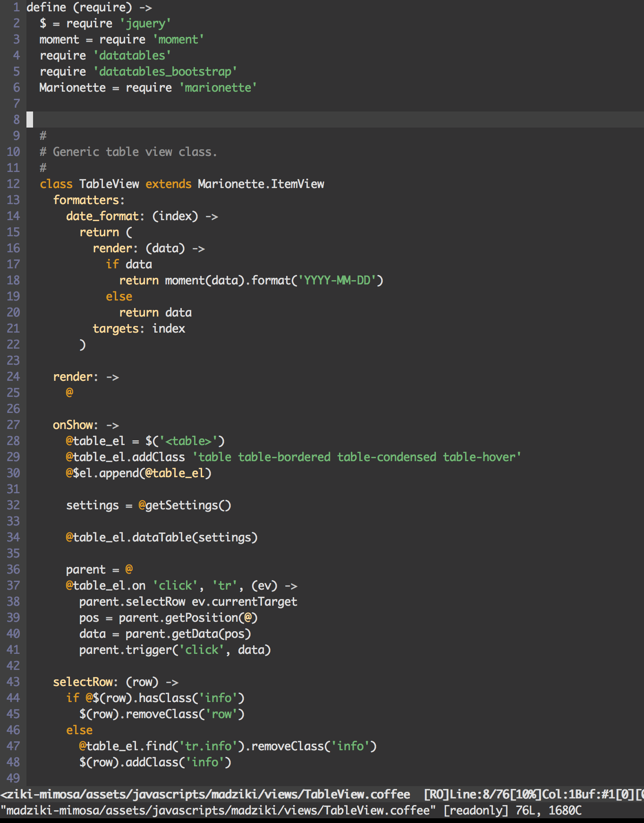The width and height of the screenshot is (644, 823).
Task: Click 'if data' on line 17
Action: pos(129,265)
